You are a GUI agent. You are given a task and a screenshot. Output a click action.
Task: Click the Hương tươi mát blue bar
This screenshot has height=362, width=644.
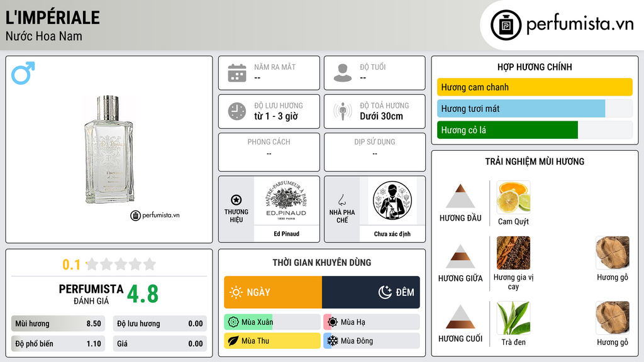[x=521, y=108]
